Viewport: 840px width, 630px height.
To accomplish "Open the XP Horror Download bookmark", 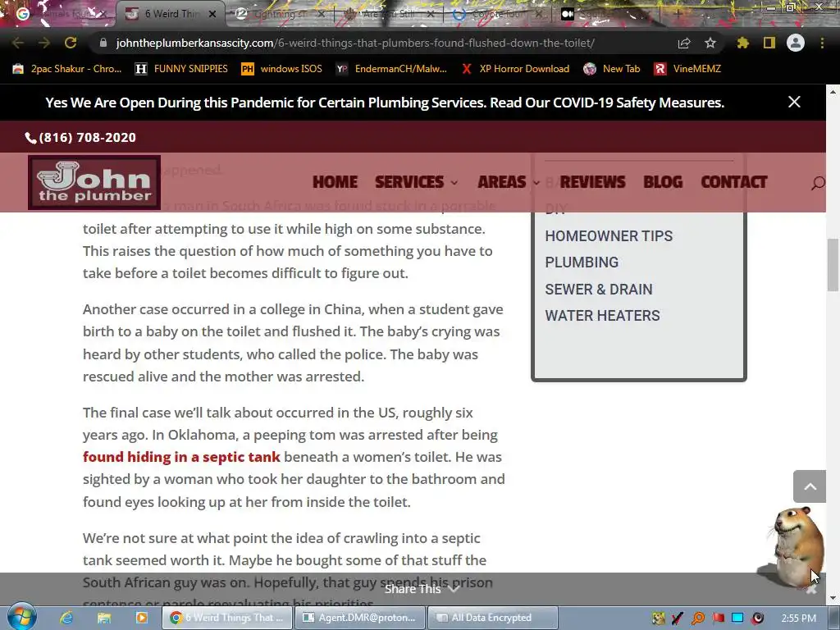I will (x=515, y=69).
